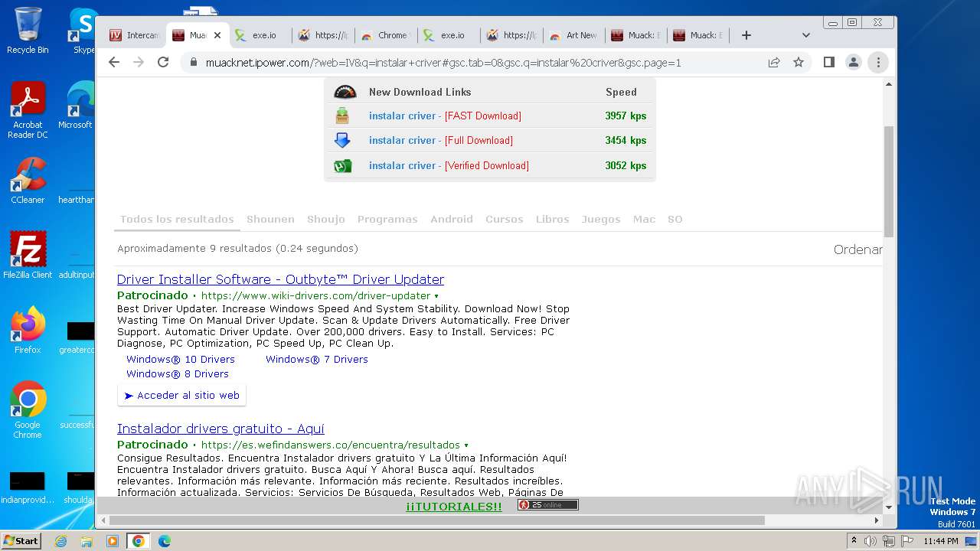
Task: Open the Ordenar sort dropdown
Action: [x=857, y=249]
